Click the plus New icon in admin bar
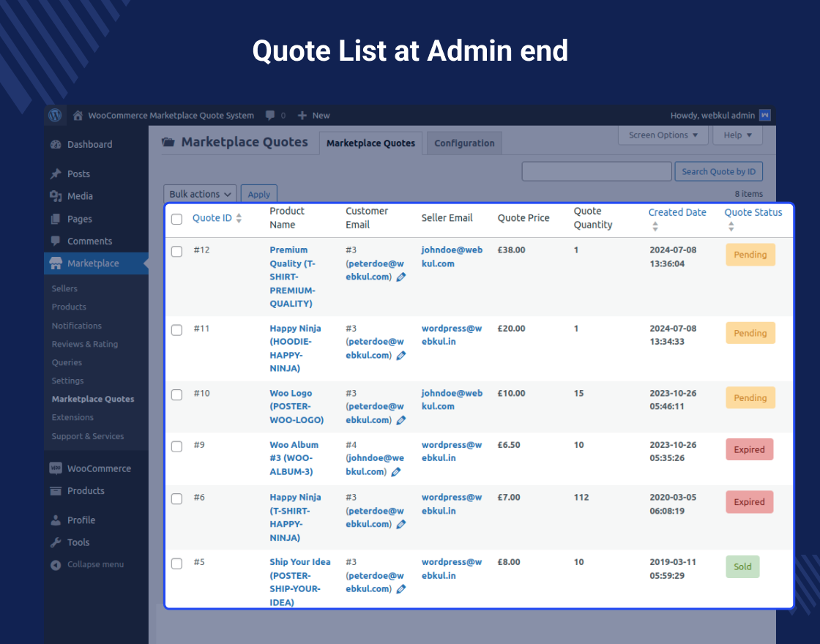Viewport: 820px width, 644px height. [x=302, y=116]
